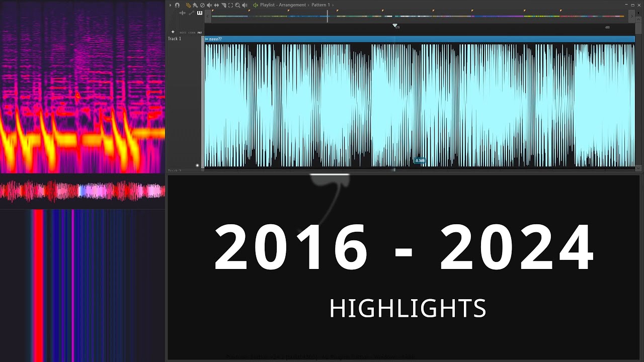Click bar number 480 on the timeline ruler

click(607, 27)
